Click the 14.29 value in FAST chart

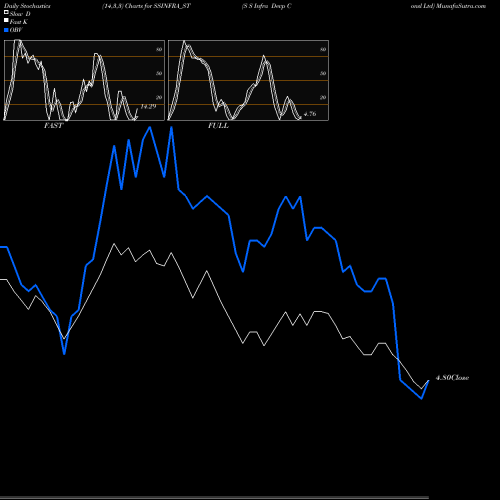(148, 107)
